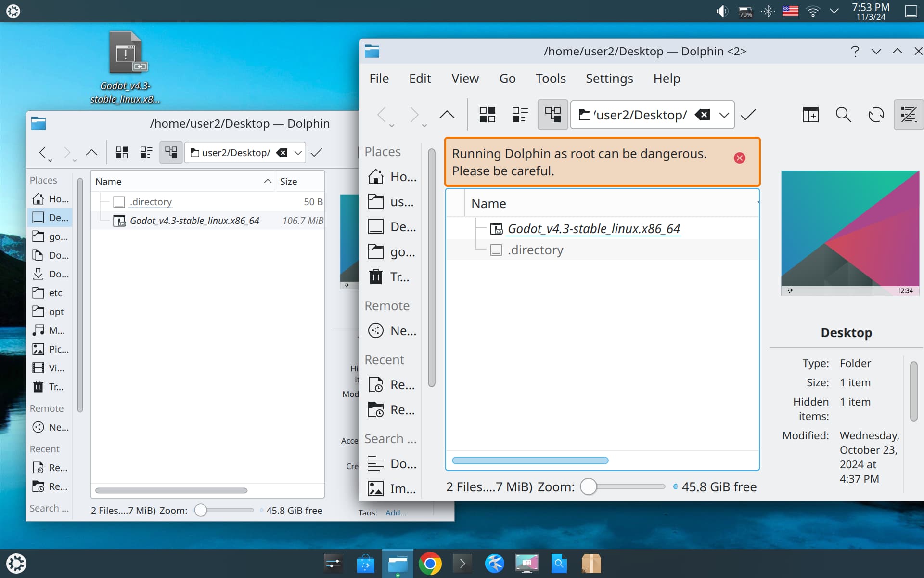The height and width of the screenshot is (578, 924).
Task: Switch first Dolphin window to Compact view
Action: (x=146, y=153)
